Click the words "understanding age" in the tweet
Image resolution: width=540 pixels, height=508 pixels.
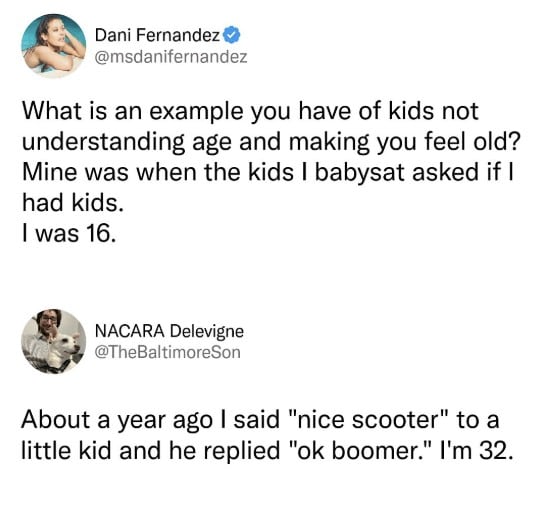click(126, 143)
